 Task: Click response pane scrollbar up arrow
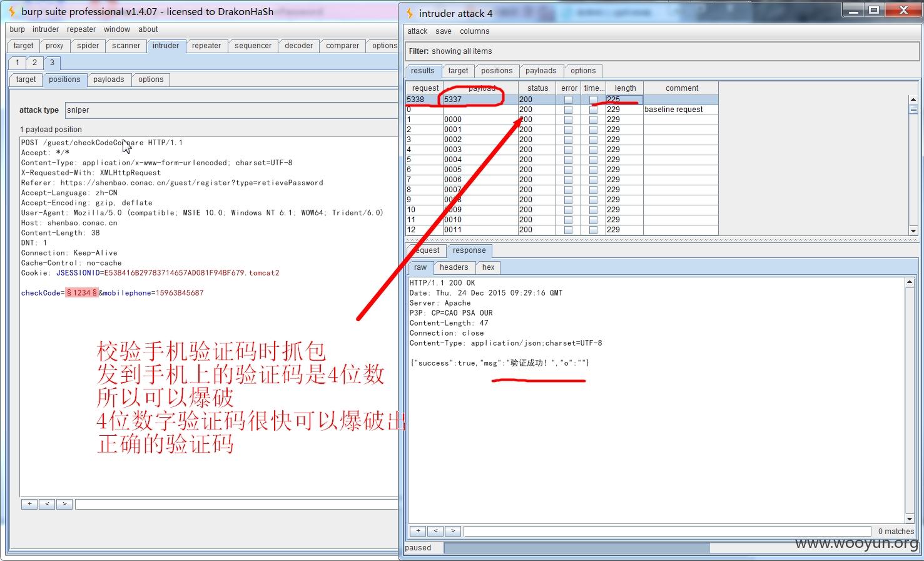(910, 283)
